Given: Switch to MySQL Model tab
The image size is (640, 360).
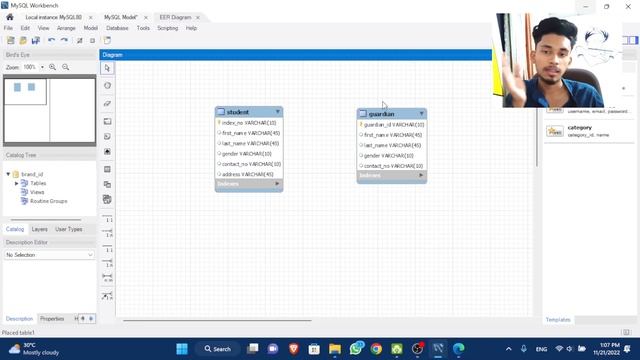Looking at the screenshot, I should tap(121, 17).
